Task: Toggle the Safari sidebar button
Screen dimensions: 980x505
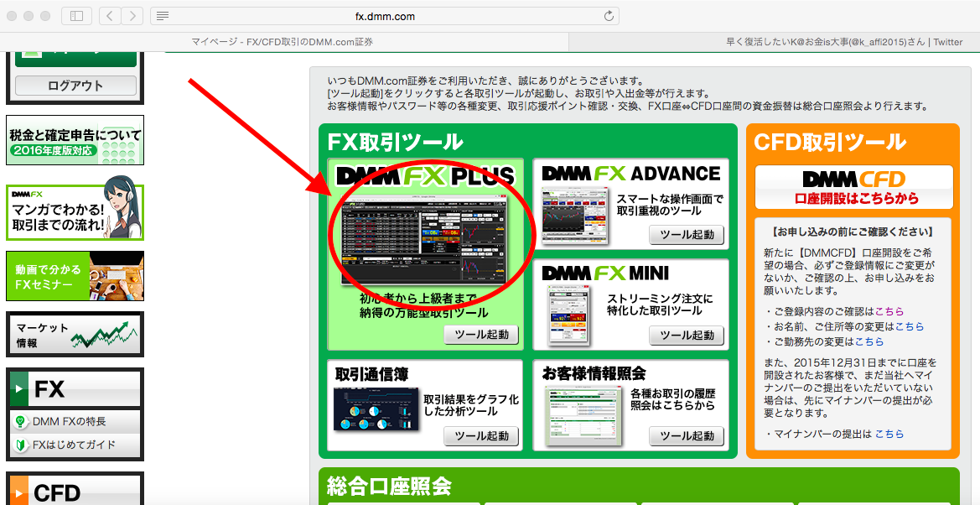Action: 77,16
